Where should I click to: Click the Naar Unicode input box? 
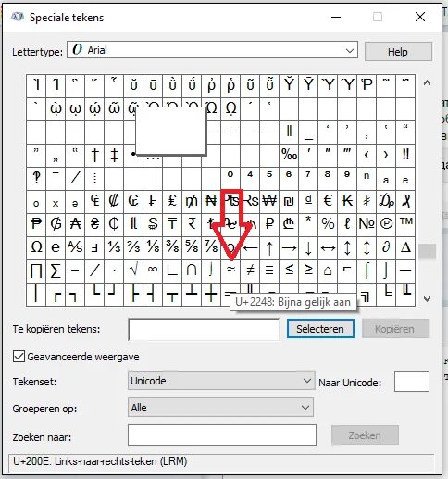(x=412, y=382)
